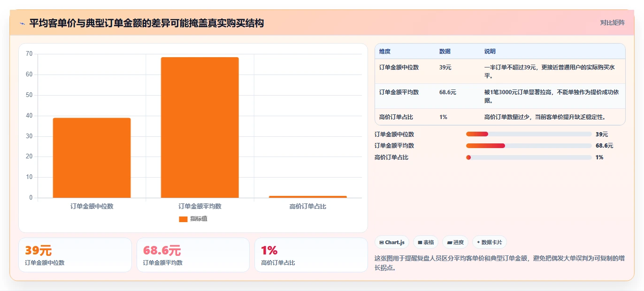Click progress value 68.6元 at bar end
644x291 pixels.
pos(604,146)
